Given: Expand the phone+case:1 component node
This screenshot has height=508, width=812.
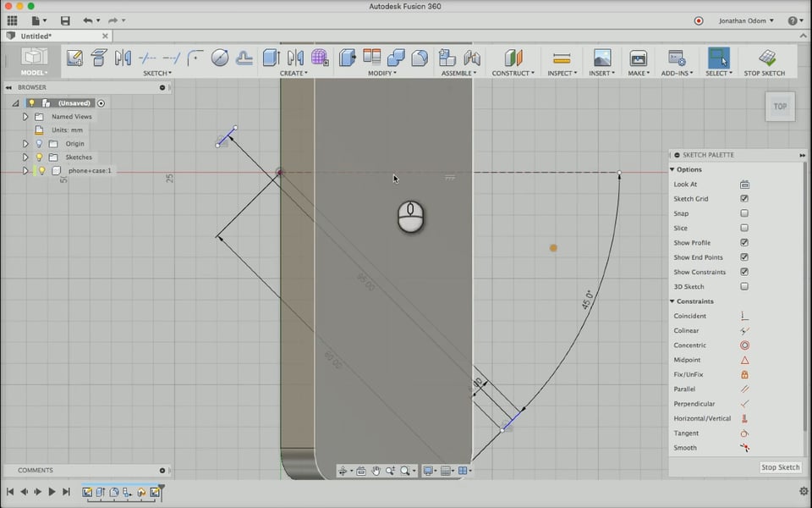Looking at the screenshot, I should (x=25, y=171).
